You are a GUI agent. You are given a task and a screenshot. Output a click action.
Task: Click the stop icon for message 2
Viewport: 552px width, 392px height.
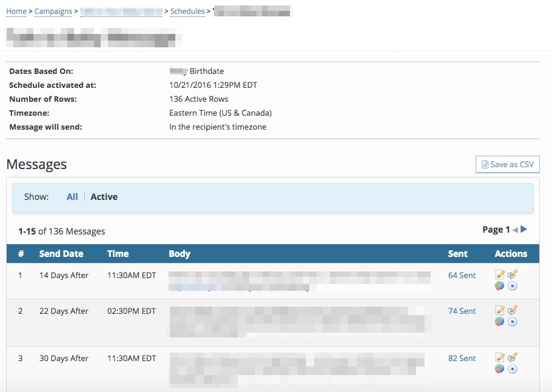(513, 321)
